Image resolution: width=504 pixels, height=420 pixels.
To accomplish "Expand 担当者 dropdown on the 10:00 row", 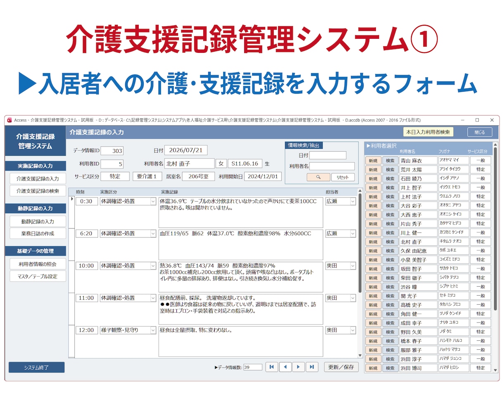I will click(353, 266).
